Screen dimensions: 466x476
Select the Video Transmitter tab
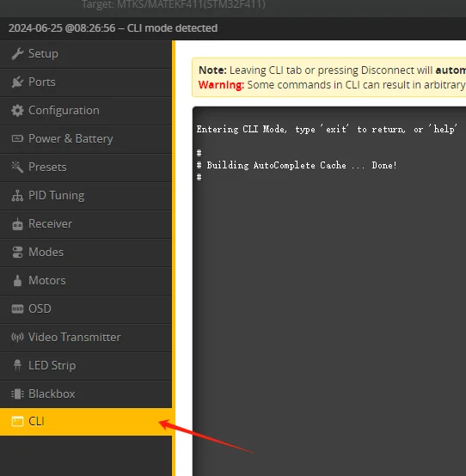(x=86, y=337)
